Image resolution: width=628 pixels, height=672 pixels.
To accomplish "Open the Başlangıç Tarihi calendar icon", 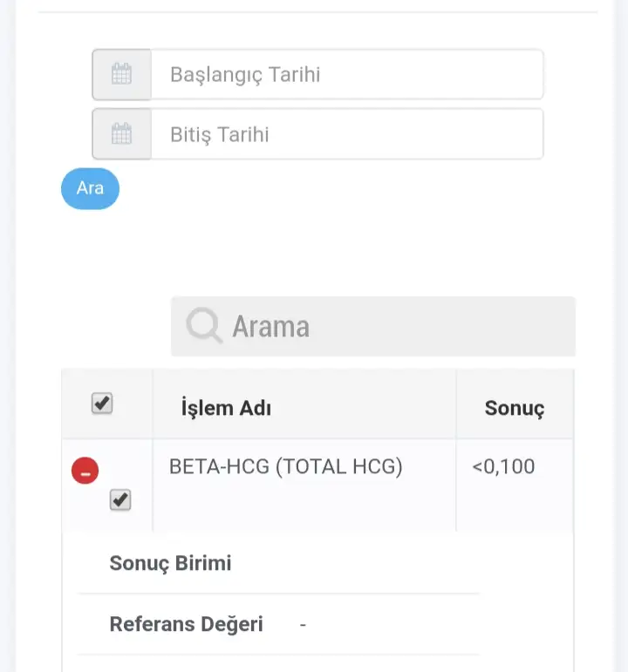I will point(121,75).
